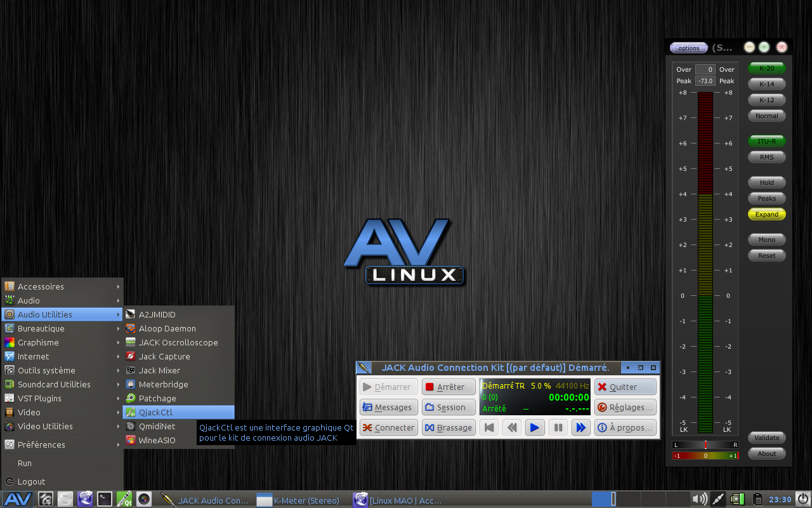
Task: Open the volume speaker icon in system tray
Action: coord(700,499)
